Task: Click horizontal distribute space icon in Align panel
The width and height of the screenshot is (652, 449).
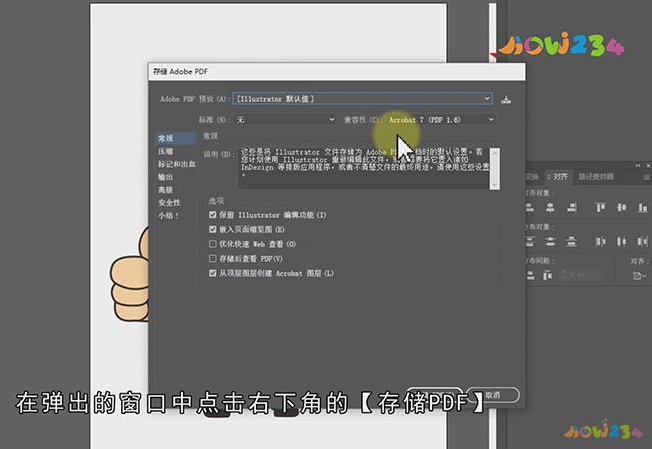Action: click(548, 275)
